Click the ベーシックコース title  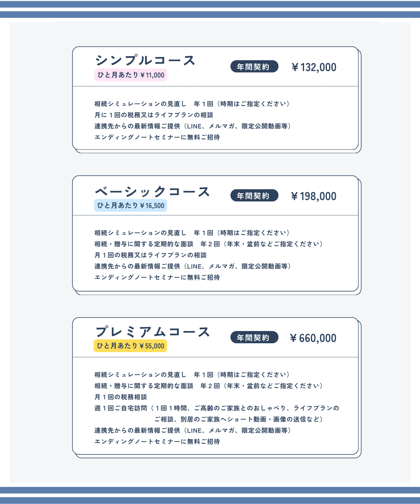152,191
